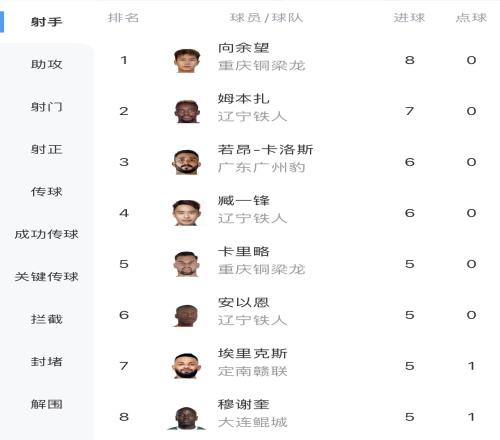This screenshot has width=500, height=440.
Task: Open the 解围 ranking tab
Action: tap(47, 404)
